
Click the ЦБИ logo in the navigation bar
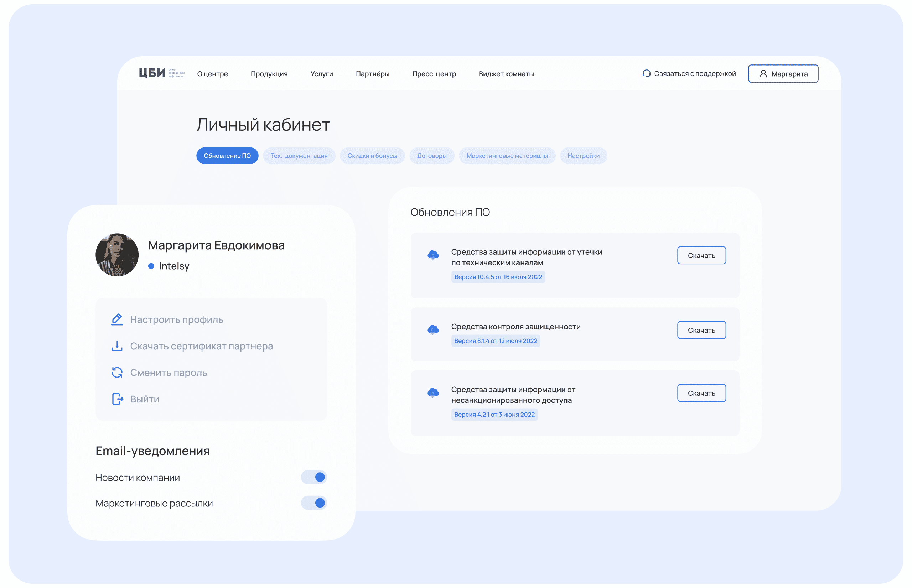[152, 73]
